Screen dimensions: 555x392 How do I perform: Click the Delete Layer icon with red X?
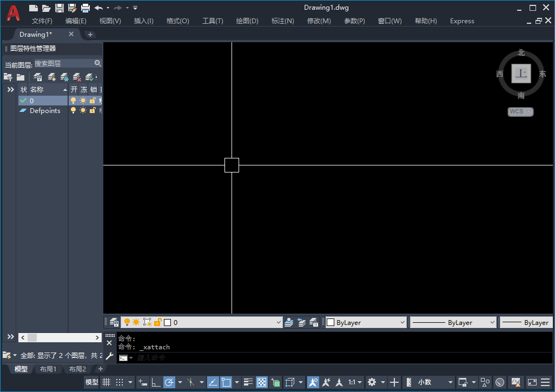(x=77, y=77)
